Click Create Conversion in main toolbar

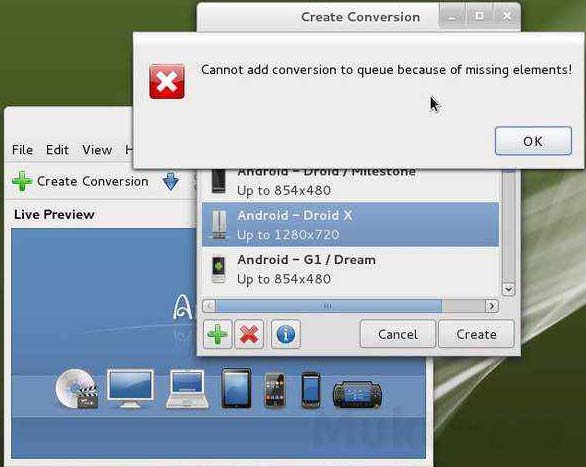coord(80,181)
